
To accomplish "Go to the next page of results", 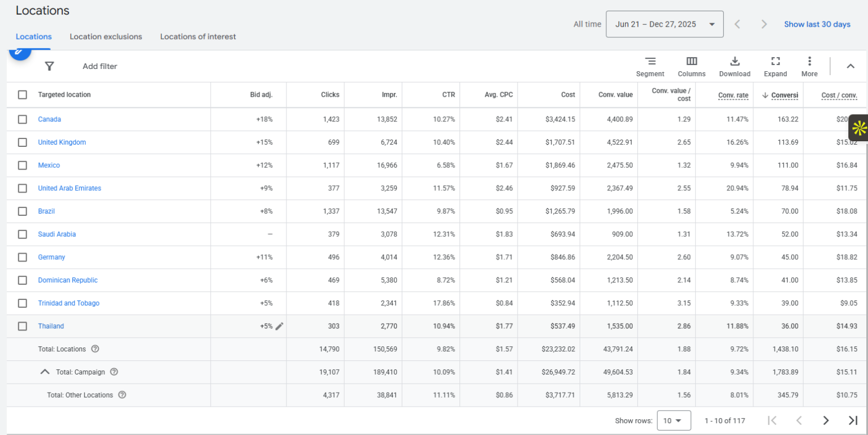I will point(826,420).
